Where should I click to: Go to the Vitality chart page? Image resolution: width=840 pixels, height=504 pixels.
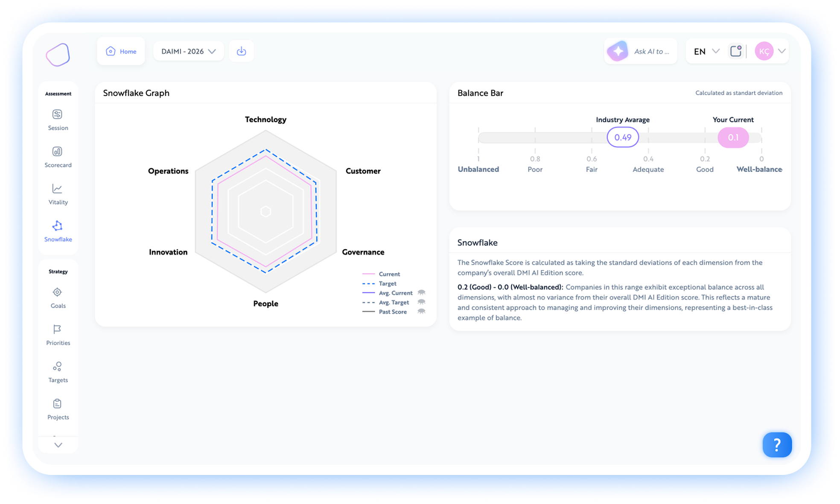pyautogui.click(x=58, y=194)
